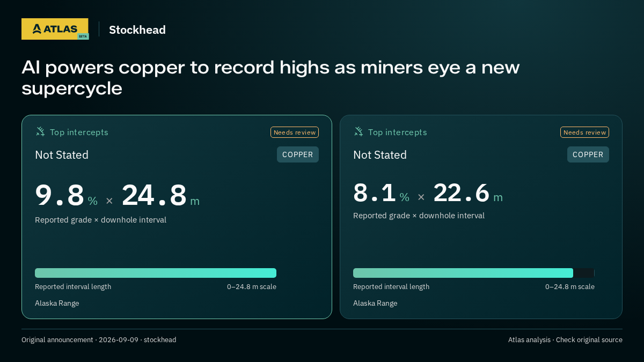Click the drill icon on the 8.1% card
Image resolution: width=644 pixels, height=362 pixels.
pyautogui.click(x=358, y=131)
